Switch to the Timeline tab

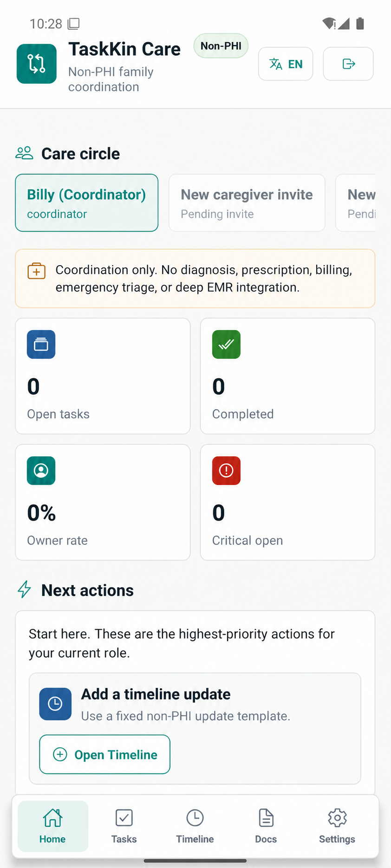[x=195, y=826]
